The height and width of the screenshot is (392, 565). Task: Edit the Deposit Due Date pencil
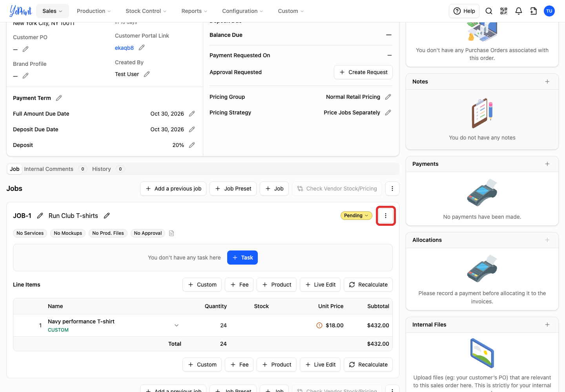point(192,129)
